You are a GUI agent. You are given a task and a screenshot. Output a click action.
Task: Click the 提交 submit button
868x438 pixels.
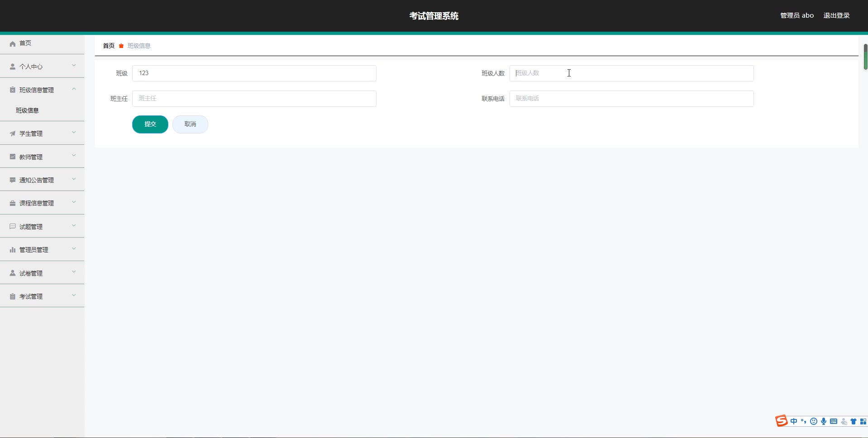coord(150,124)
